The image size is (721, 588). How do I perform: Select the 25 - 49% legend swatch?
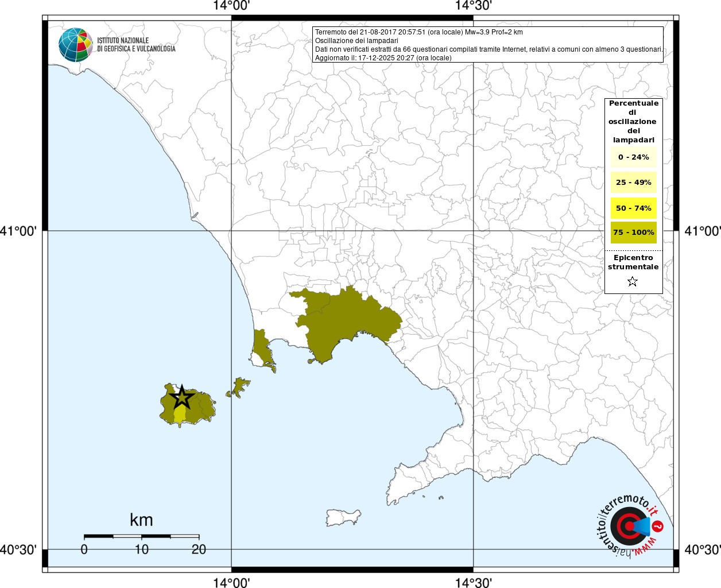(634, 183)
